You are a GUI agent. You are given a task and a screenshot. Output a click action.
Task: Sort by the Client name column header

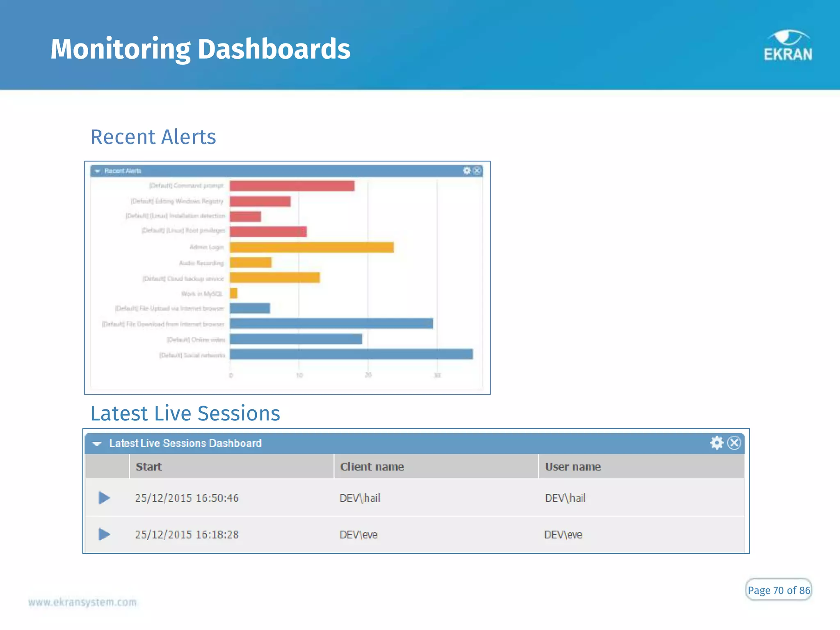point(436,466)
